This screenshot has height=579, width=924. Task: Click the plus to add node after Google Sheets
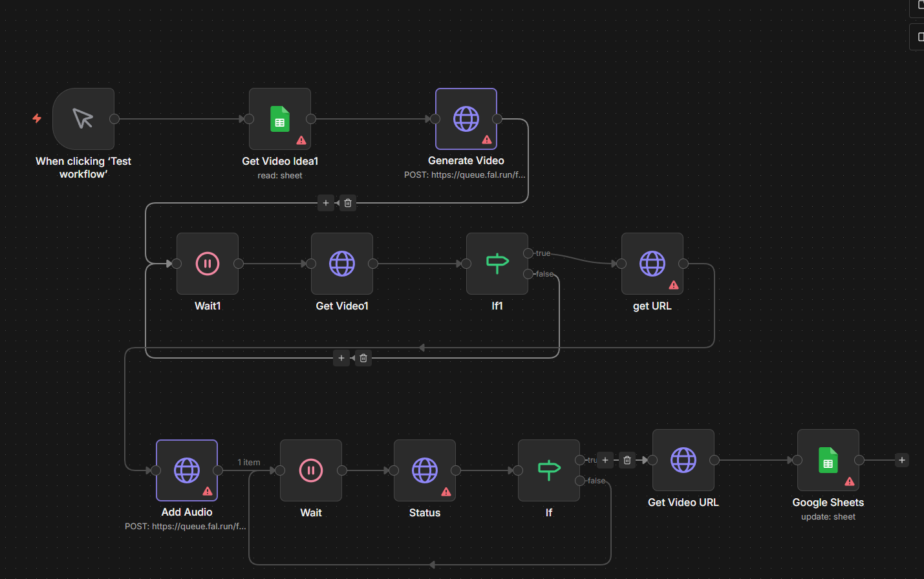901,459
